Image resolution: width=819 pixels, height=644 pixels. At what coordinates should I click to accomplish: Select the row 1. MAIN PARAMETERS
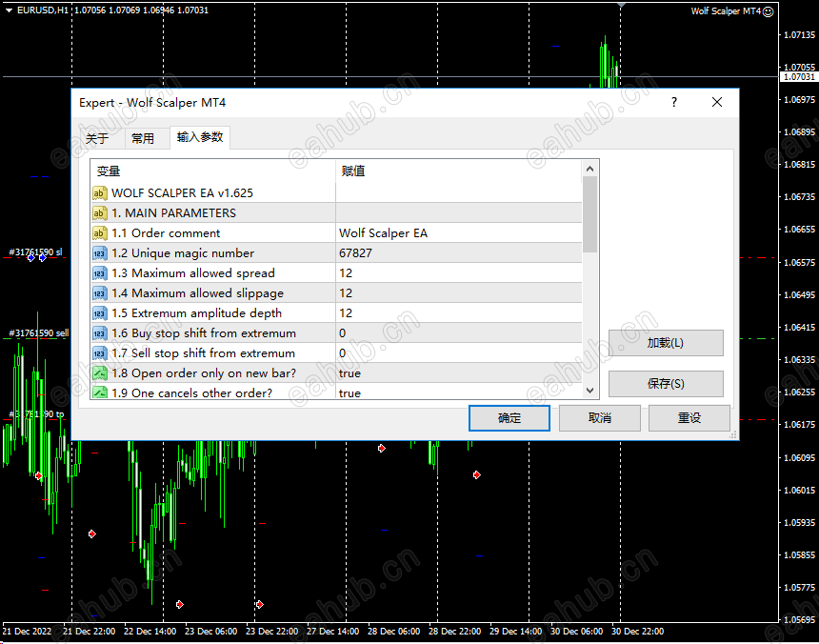[x=336, y=213]
